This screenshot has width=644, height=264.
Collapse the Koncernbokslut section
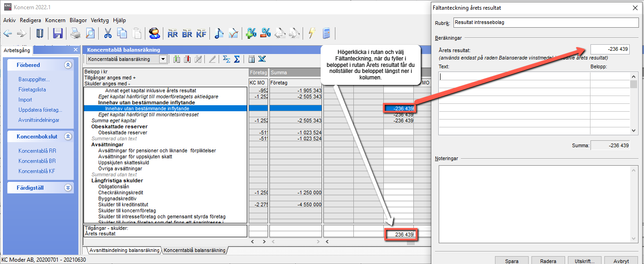pyautogui.click(x=68, y=137)
